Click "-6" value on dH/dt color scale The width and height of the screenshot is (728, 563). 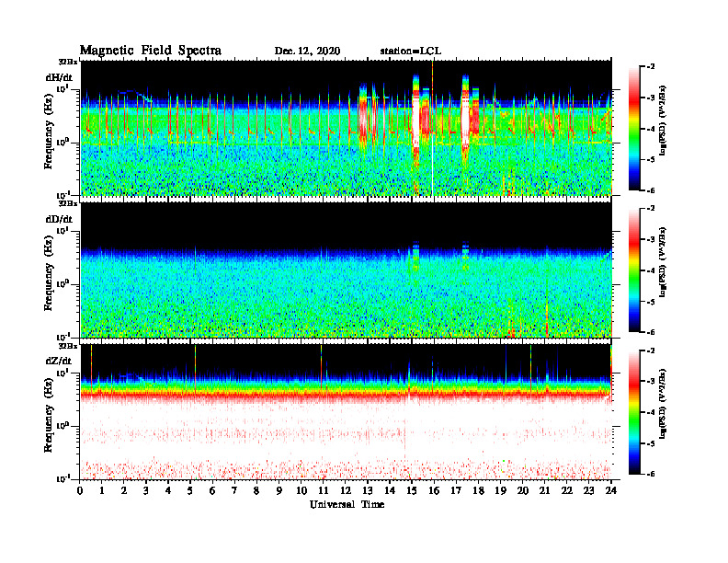coord(651,190)
